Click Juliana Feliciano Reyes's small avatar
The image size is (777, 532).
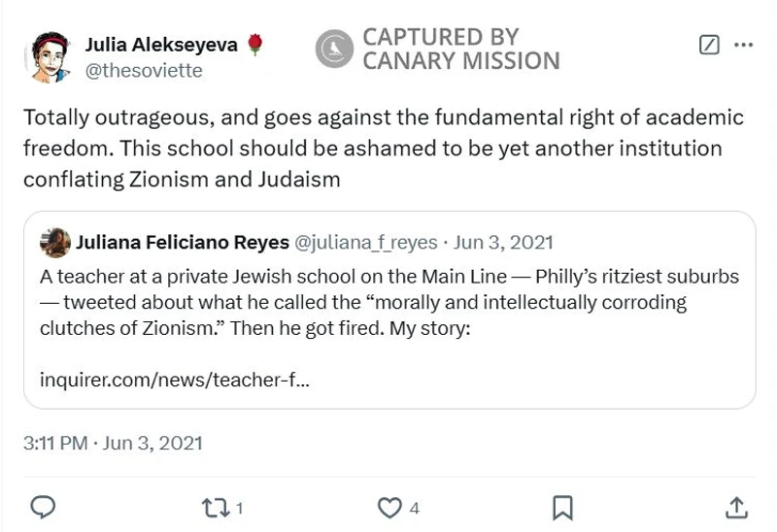55,242
